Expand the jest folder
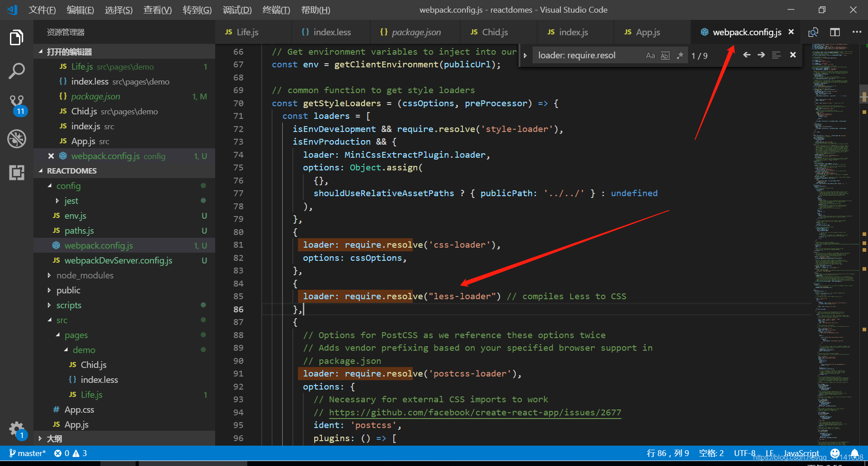Screen dimensions: 868x466 pos(57,201)
